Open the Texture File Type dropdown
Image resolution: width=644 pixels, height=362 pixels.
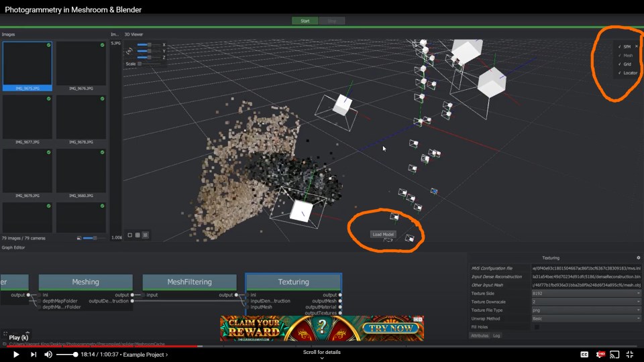click(x=586, y=310)
